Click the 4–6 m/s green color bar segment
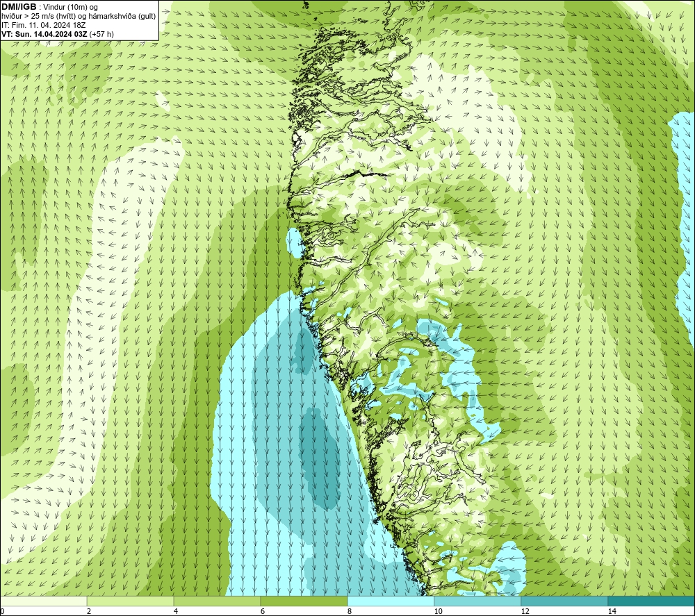 217,601
